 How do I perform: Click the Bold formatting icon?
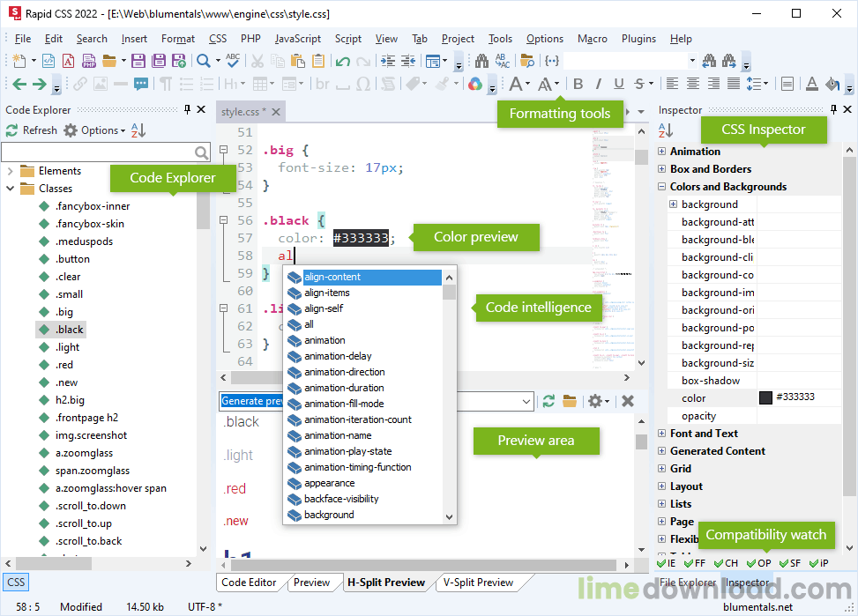(578, 84)
